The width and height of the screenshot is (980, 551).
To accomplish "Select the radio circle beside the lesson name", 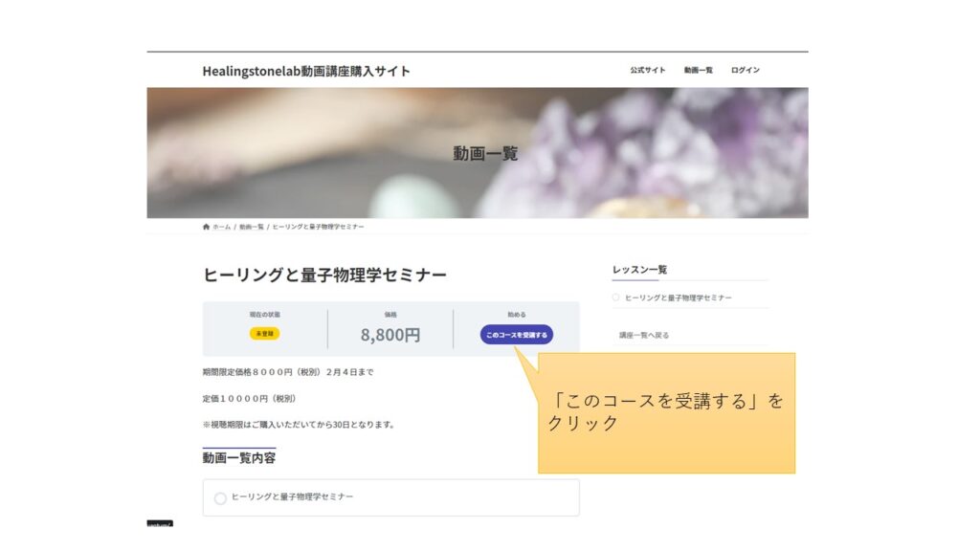I will [616, 297].
